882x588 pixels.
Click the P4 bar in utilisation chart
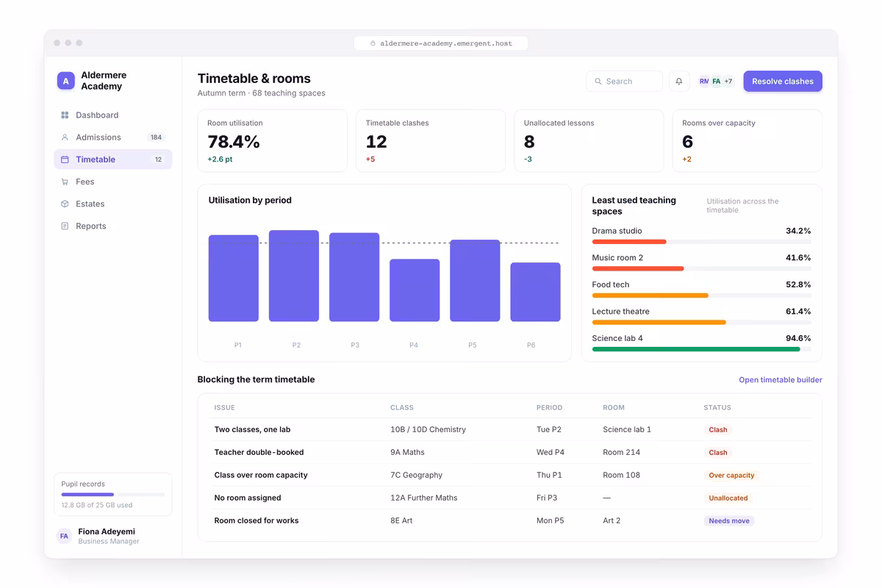coord(415,290)
